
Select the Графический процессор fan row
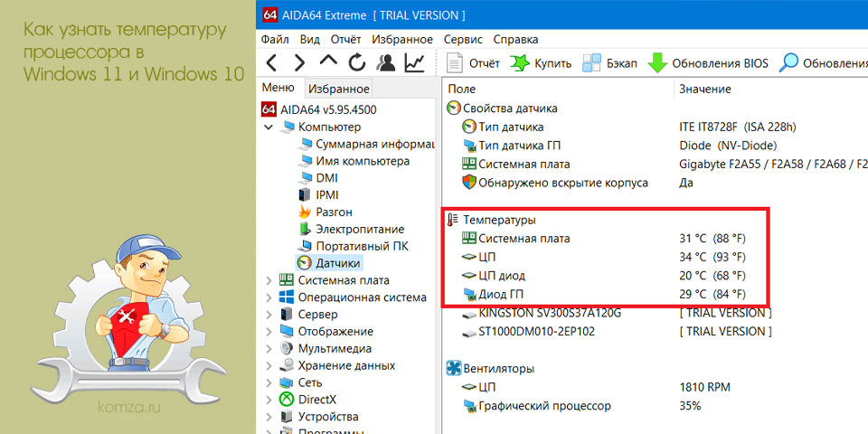coord(656,406)
